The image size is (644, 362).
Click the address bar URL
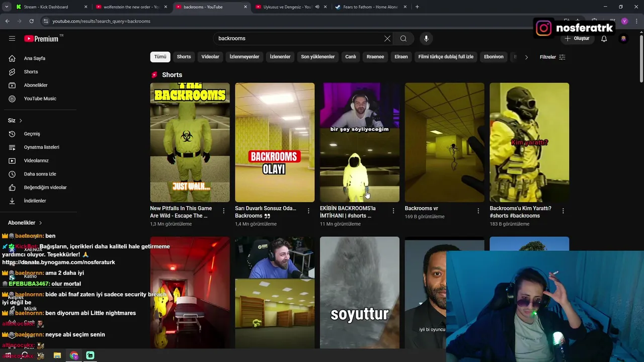(102, 21)
